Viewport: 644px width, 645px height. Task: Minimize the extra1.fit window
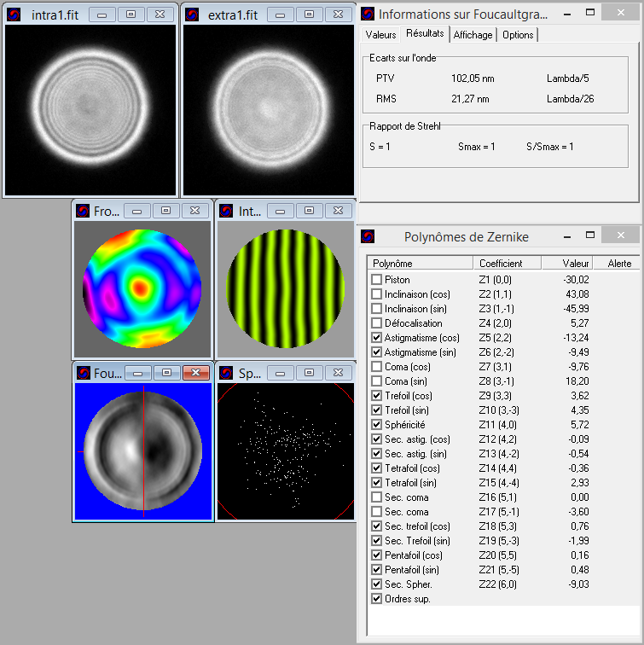pyautogui.click(x=281, y=15)
